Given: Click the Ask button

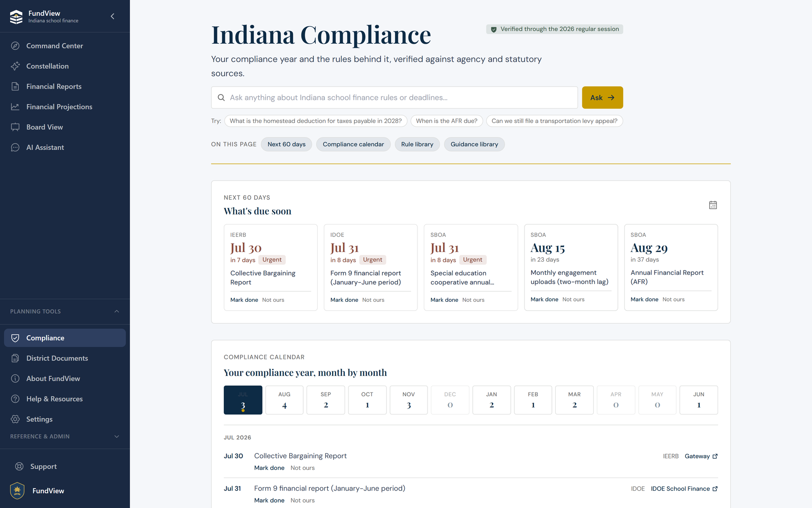Looking at the screenshot, I should [x=602, y=98].
